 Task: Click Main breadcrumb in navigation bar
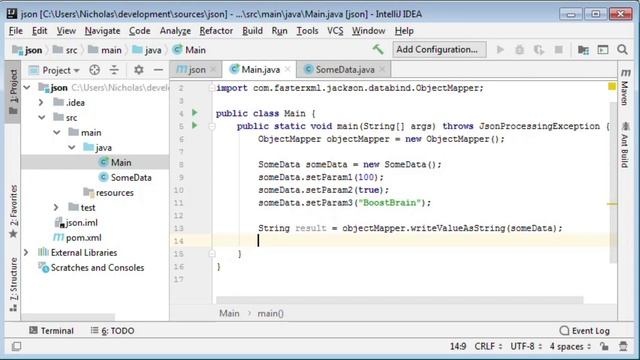coord(189,50)
